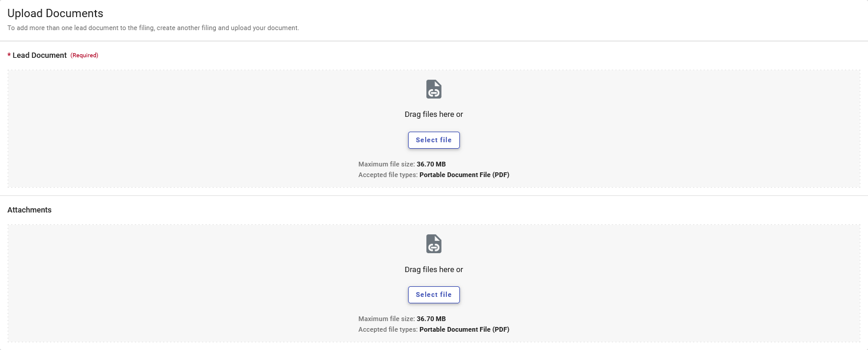Select the Lead Document field label
This screenshot has width=868, height=350.
tap(40, 55)
